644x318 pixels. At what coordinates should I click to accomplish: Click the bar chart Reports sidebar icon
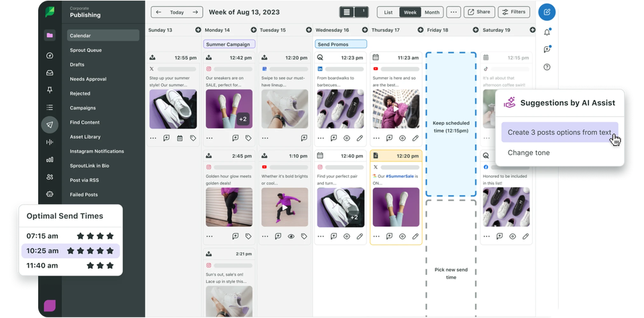point(50,159)
